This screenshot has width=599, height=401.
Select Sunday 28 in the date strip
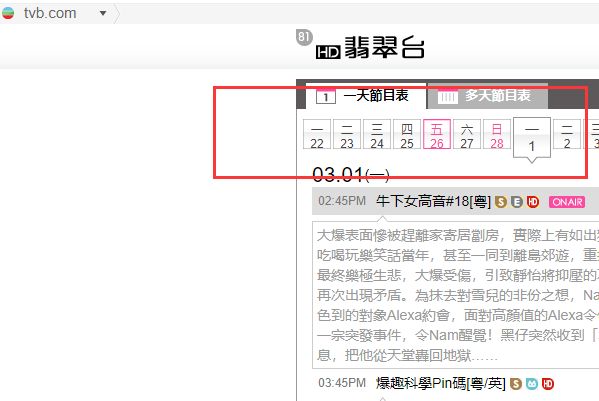click(x=497, y=134)
